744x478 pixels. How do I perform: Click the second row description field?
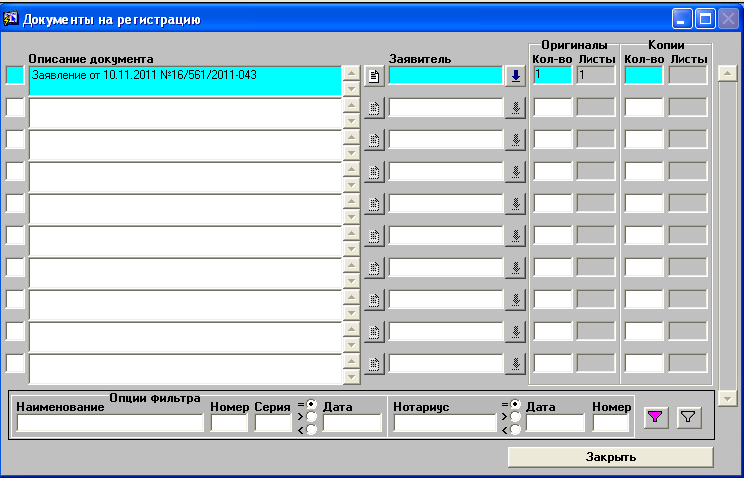pyautogui.click(x=186, y=113)
